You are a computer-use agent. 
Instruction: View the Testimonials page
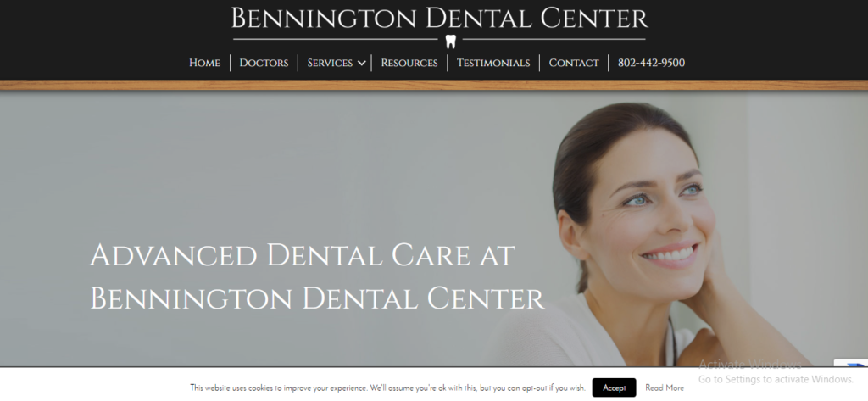click(493, 63)
